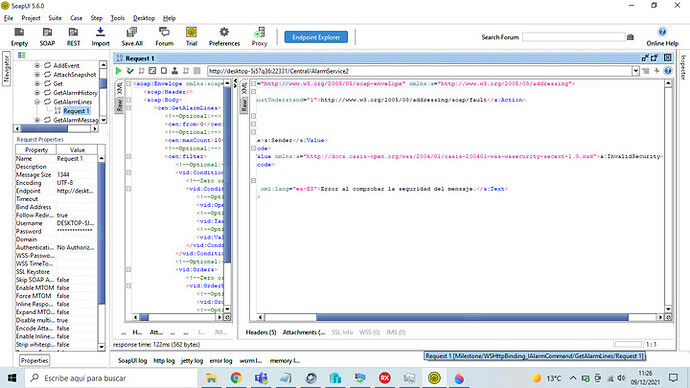
Task: Expand the GetAlarmHistory node
Action: pos(37,93)
